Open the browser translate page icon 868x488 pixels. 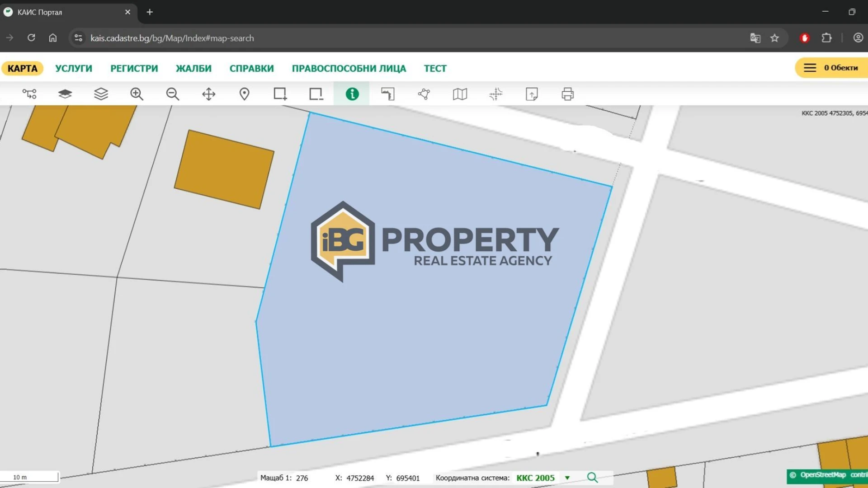[x=755, y=38]
